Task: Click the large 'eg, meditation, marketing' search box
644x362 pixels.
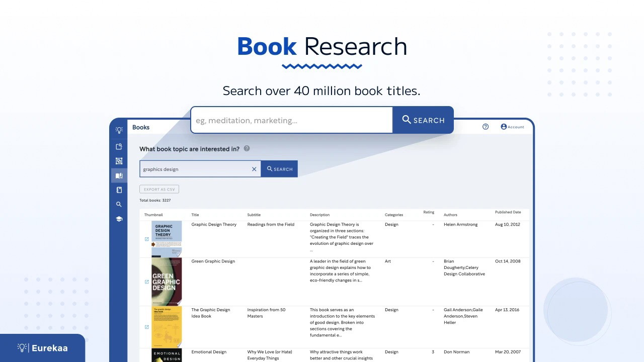Action: pyautogui.click(x=291, y=120)
